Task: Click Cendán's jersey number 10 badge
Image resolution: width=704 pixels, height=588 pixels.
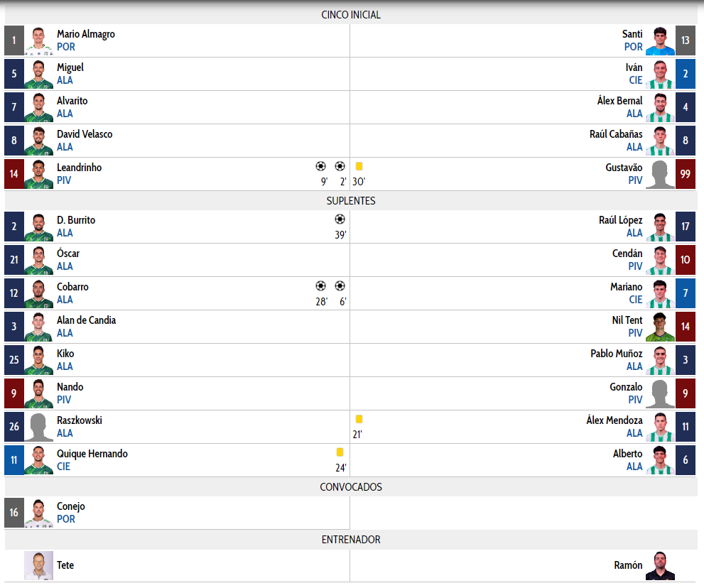Action: click(x=685, y=260)
